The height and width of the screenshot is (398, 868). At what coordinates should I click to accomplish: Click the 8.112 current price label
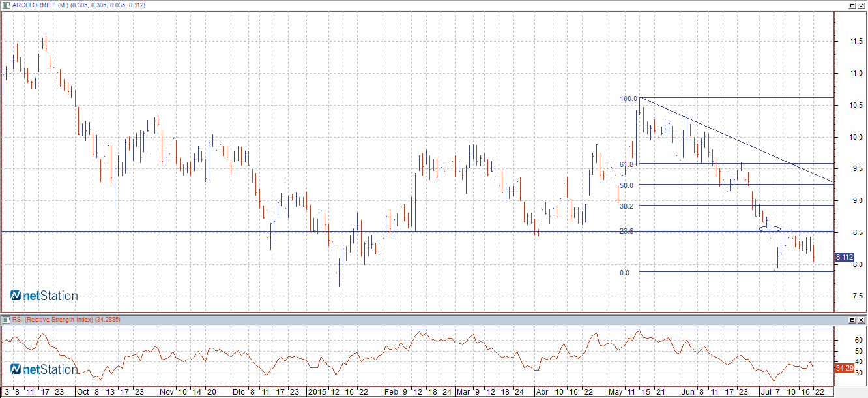pos(845,257)
